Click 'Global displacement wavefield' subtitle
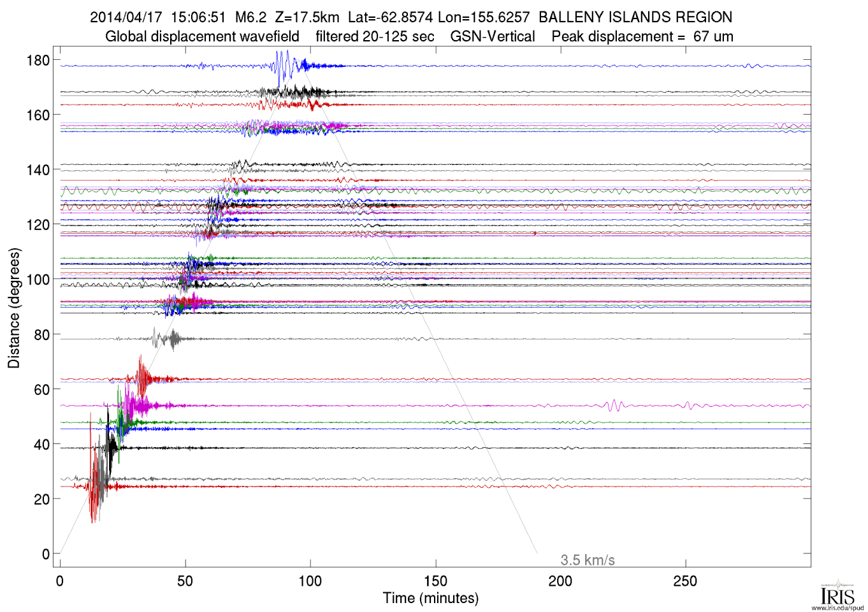The width and height of the screenshot is (868, 612). click(202, 37)
